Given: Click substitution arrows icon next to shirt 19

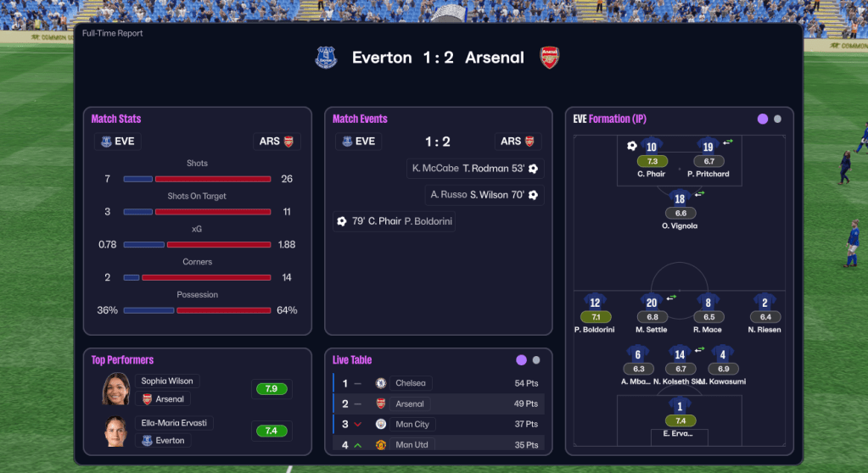Looking at the screenshot, I should [728, 142].
